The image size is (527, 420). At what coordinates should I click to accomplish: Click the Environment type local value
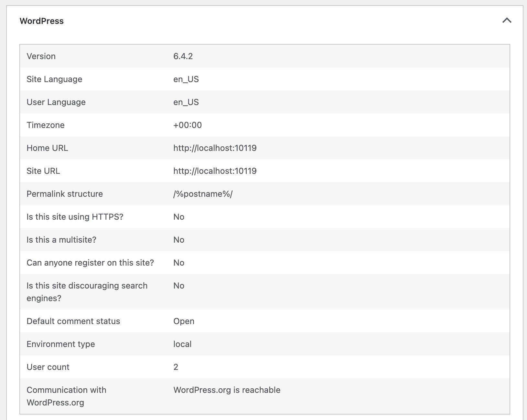coord(182,344)
